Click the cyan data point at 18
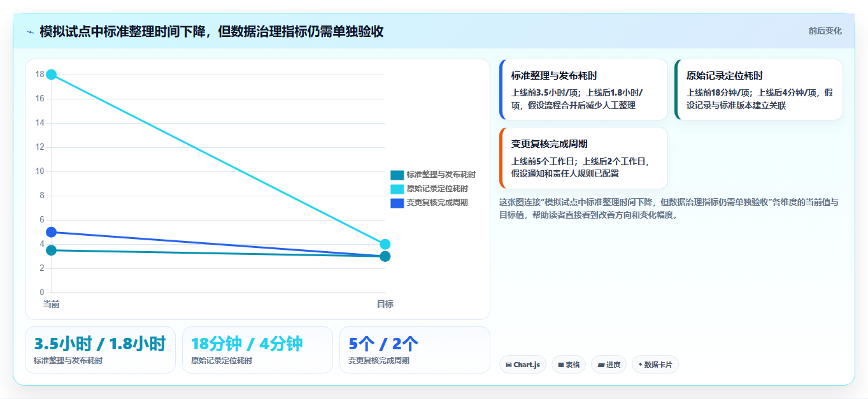Image resolution: width=868 pixels, height=399 pixels. 52,75
